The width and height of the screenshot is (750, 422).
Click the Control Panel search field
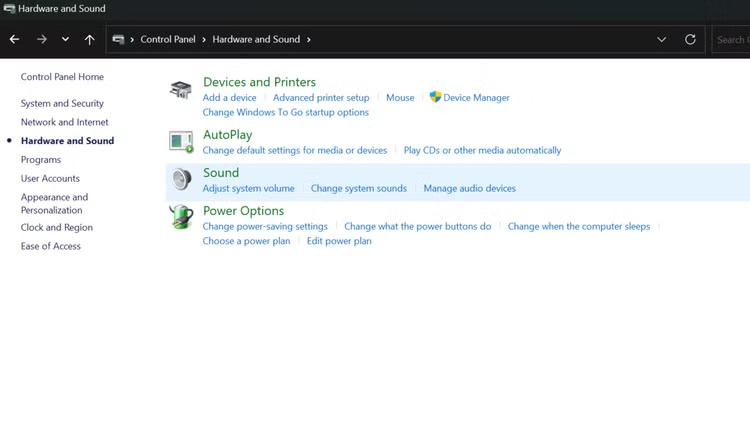[731, 40]
